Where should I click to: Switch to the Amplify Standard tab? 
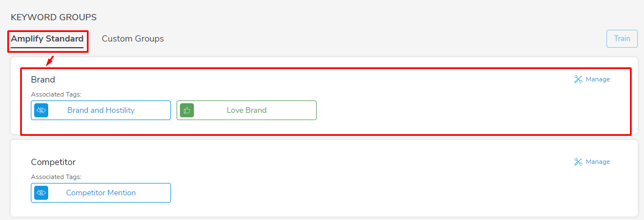[47, 39]
